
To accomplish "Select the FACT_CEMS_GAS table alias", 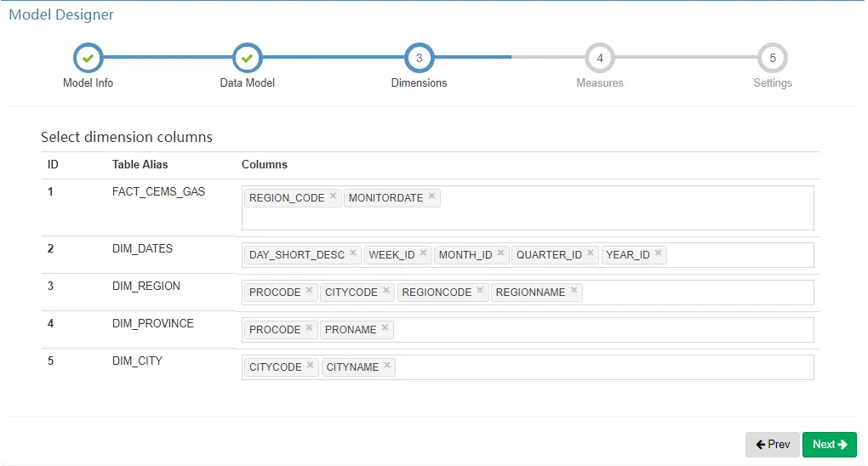I will tap(158, 191).
